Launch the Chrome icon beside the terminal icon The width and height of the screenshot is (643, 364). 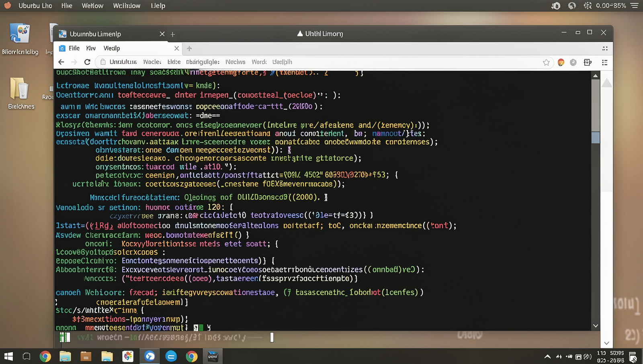point(192,356)
